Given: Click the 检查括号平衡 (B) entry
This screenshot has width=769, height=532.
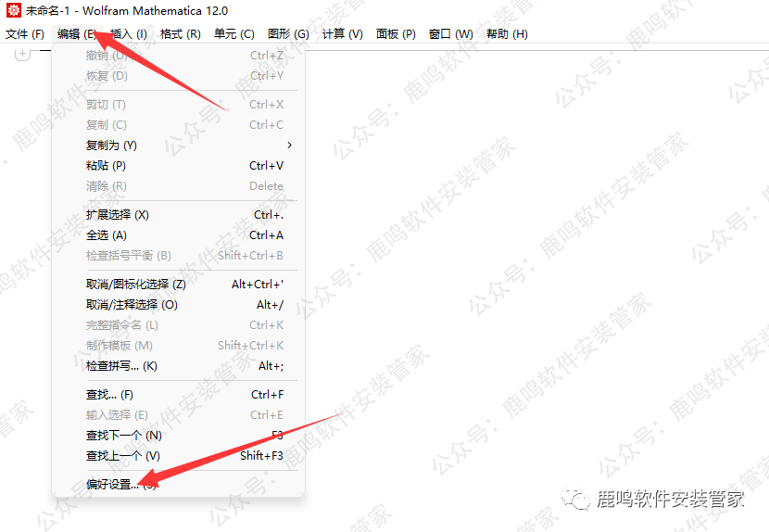Looking at the screenshot, I should 179,256.
